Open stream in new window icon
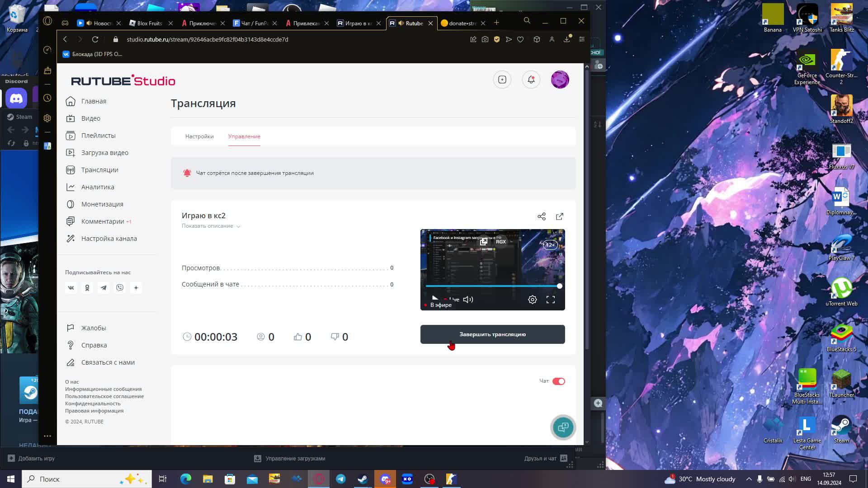This screenshot has width=868, height=488. coord(560,216)
